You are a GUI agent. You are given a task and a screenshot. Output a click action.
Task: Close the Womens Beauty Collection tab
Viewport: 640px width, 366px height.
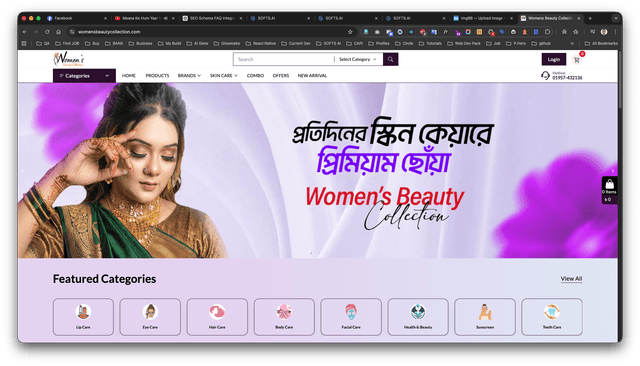pos(579,18)
